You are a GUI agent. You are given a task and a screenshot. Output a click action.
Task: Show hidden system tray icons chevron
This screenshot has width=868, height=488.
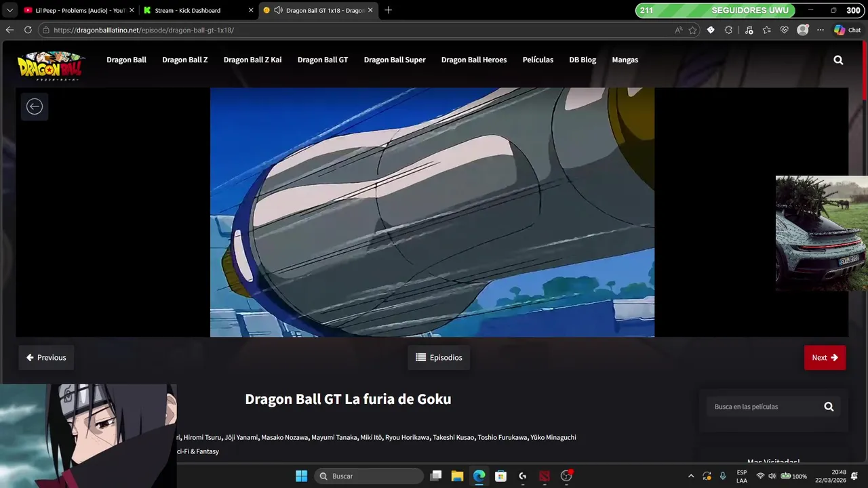[x=691, y=476]
